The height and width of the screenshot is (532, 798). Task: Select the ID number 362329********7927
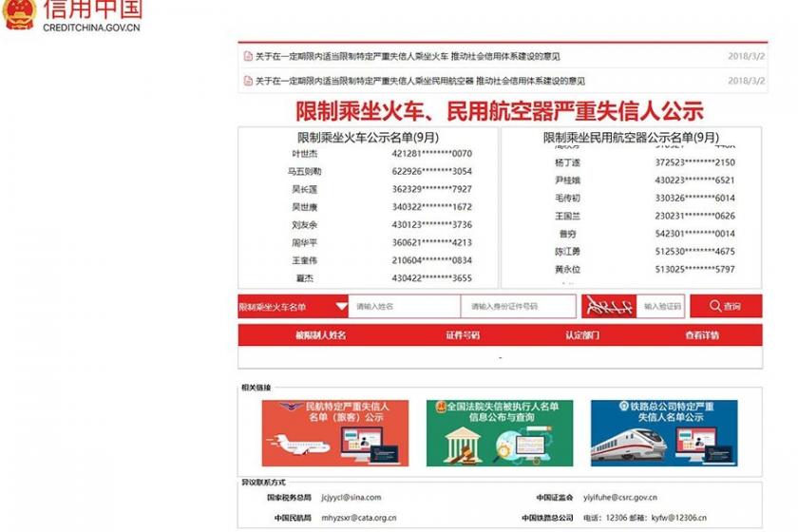coord(431,189)
